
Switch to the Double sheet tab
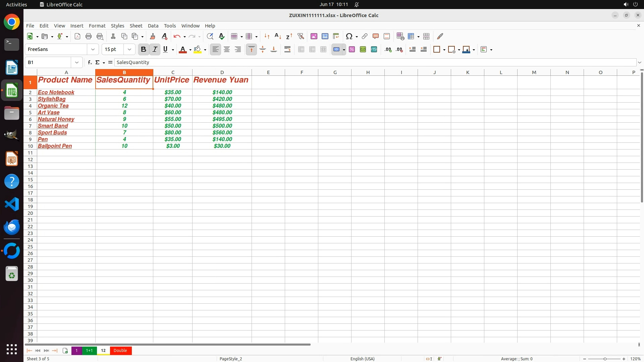[x=120, y=350]
